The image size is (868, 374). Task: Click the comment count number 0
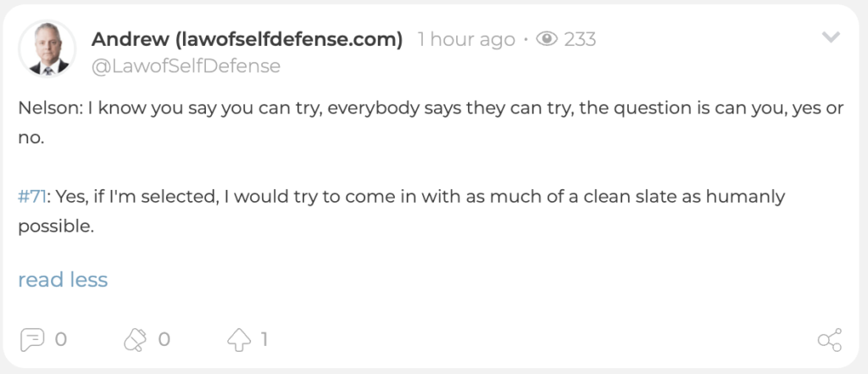(x=61, y=339)
